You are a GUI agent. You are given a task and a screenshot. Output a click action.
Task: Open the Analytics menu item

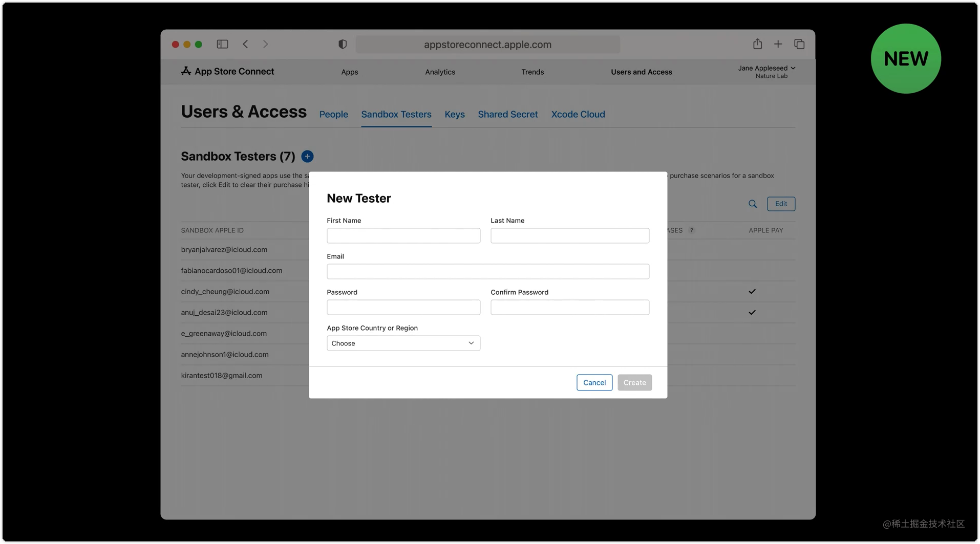(440, 72)
